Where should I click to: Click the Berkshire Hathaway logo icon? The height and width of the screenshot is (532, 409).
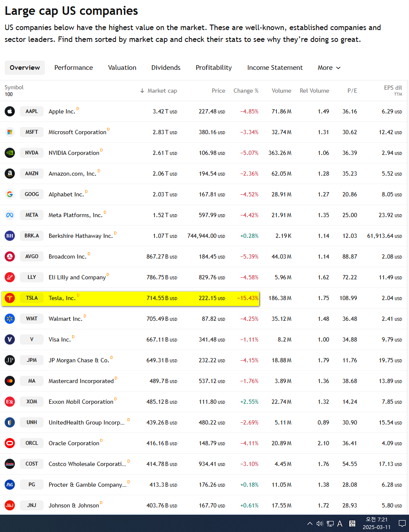10,236
